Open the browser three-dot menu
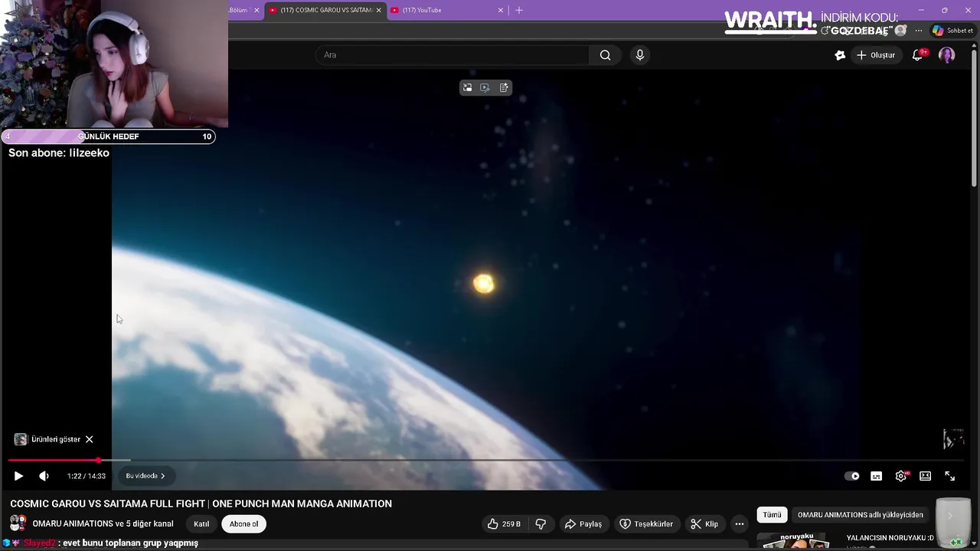This screenshot has width=980, height=551. click(918, 31)
